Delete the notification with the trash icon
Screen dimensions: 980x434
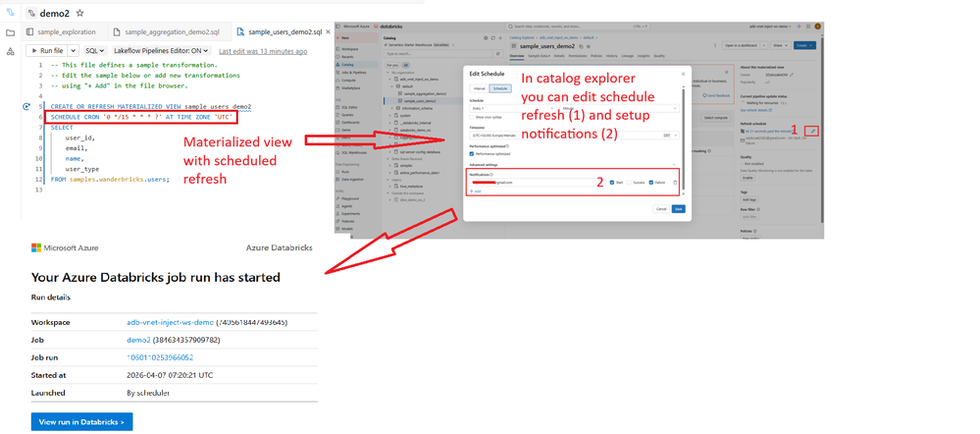[675, 182]
